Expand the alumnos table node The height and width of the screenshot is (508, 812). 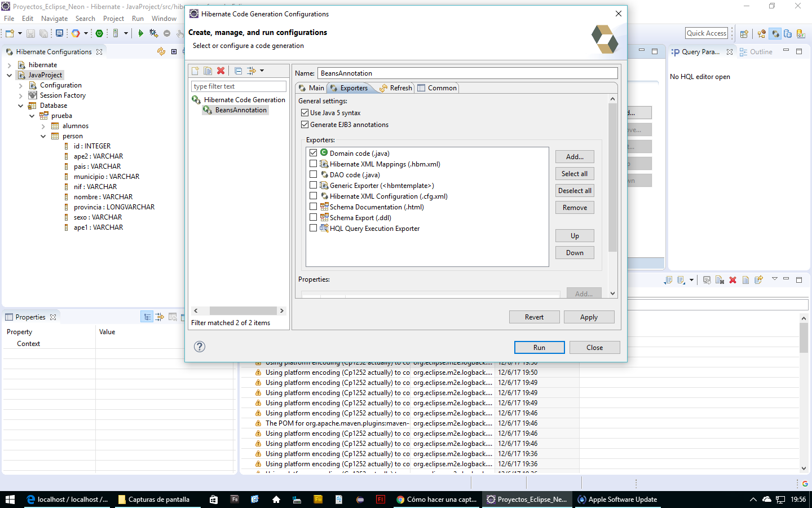(43, 126)
